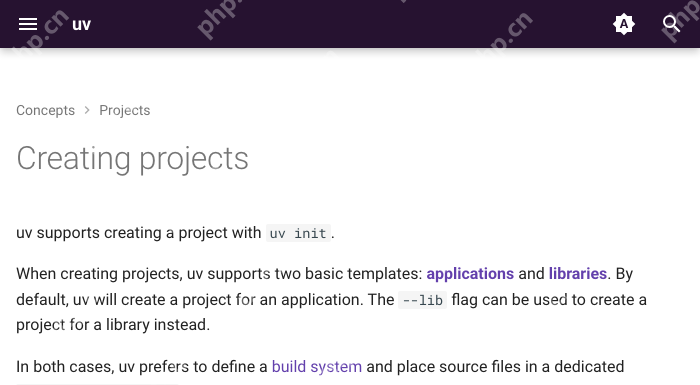
Task: Go to the Concepts breadcrumb
Action: [46, 110]
